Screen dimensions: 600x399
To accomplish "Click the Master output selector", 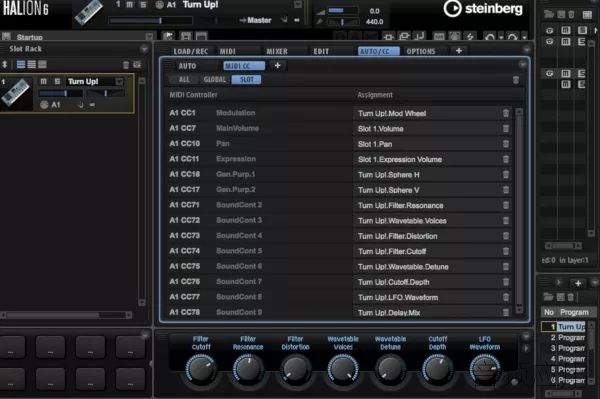I will [259, 20].
